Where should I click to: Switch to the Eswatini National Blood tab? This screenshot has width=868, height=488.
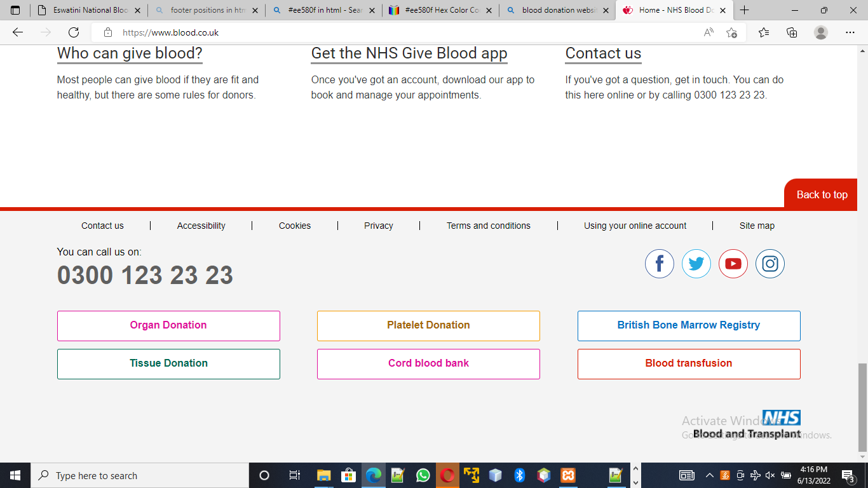(89, 10)
